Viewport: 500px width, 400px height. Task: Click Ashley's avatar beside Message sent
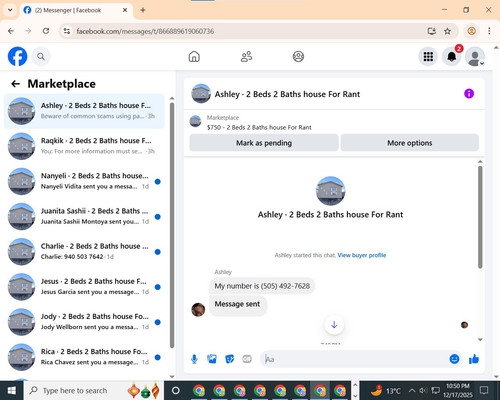198,310
